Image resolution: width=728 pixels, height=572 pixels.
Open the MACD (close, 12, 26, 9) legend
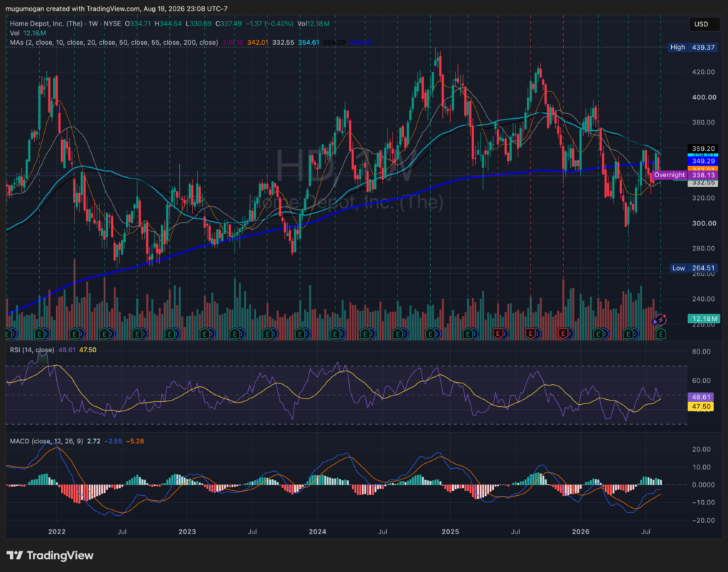(x=46, y=441)
